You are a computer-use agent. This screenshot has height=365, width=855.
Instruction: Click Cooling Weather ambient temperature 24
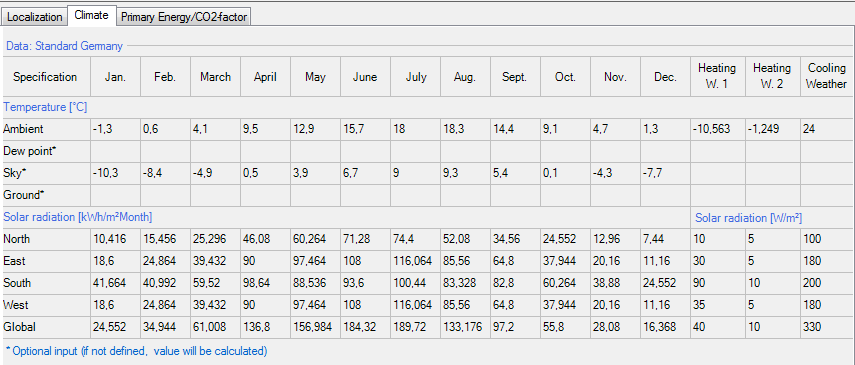827,129
